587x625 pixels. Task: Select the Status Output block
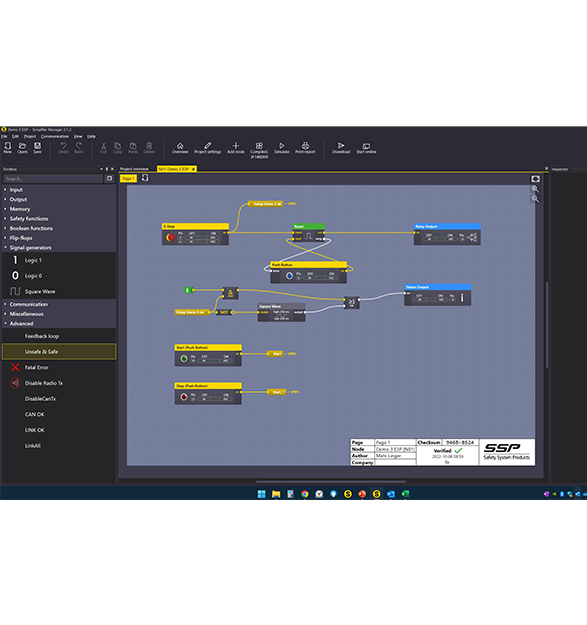(x=438, y=295)
